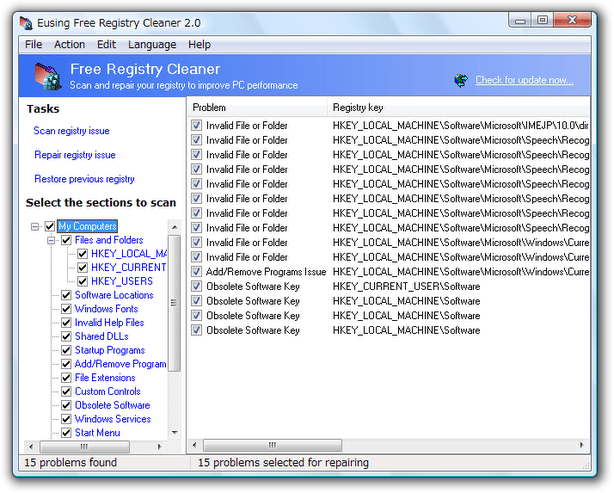This screenshot has width=614, height=493.
Task: Click the Eusing app icon in title bar
Action: pos(26,23)
